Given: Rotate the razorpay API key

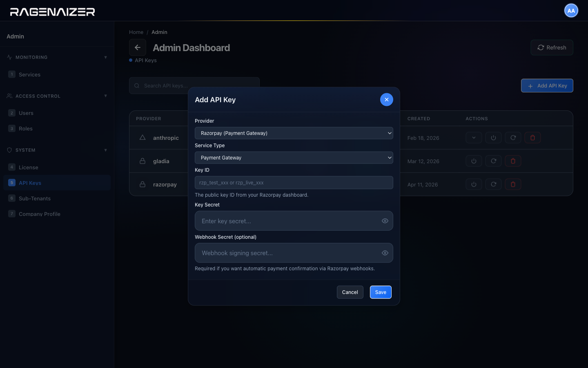Looking at the screenshot, I should pos(493,184).
